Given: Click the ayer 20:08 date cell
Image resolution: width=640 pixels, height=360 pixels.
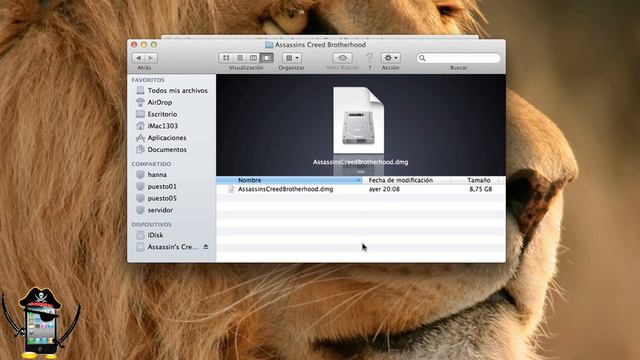Looking at the screenshot, I should [384, 189].
